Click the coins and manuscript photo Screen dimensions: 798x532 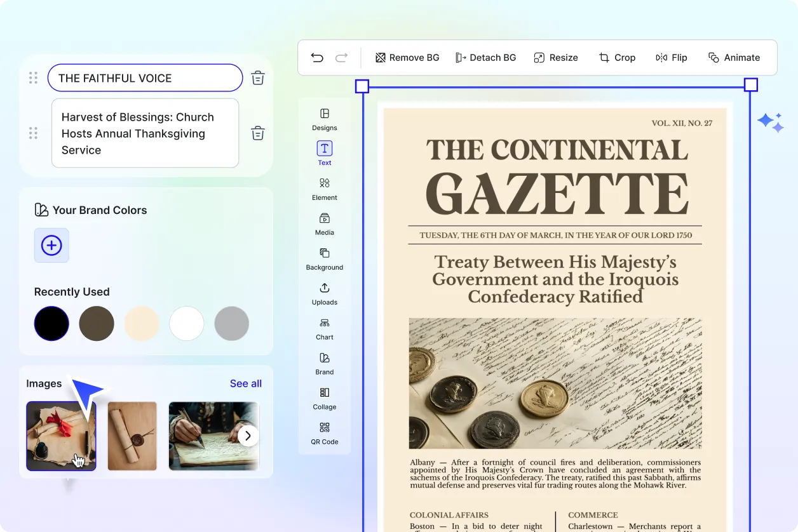[x=555, y=383]
